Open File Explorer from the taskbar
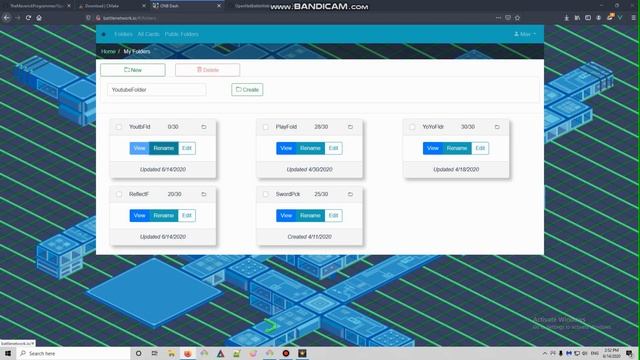The height and width of the screenshot is (360, 640). tap(171, 353)
